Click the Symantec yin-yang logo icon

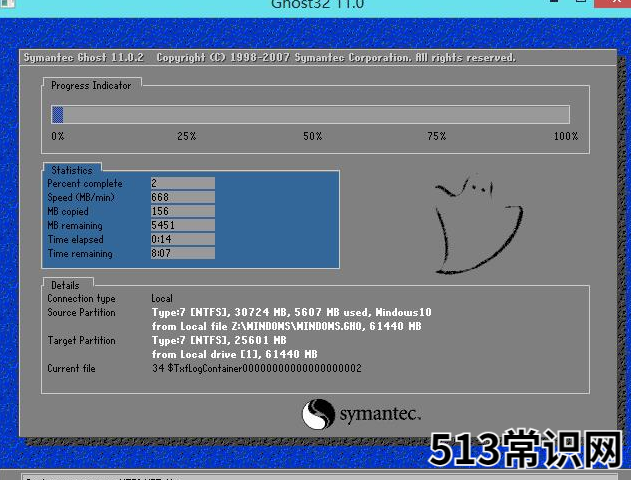pos(318,414)
